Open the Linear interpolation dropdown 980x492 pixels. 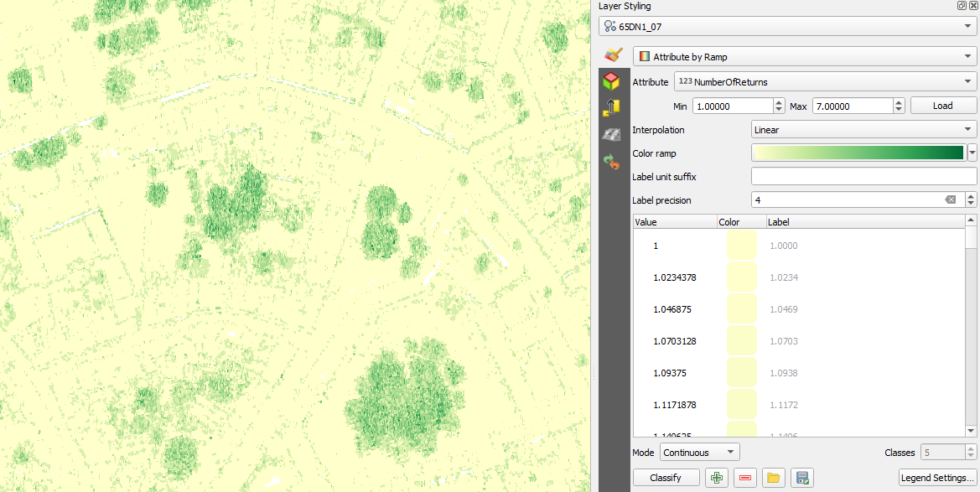(x=863, y=130)
